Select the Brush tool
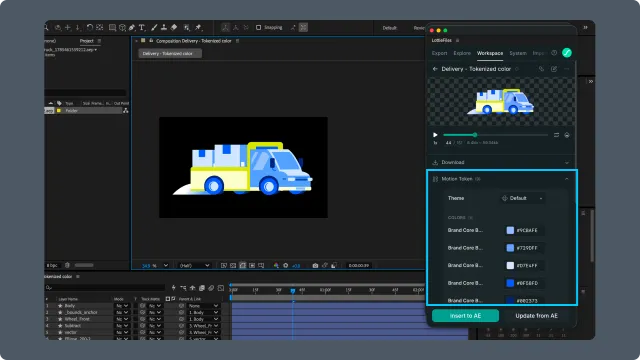 pos(154,27)
